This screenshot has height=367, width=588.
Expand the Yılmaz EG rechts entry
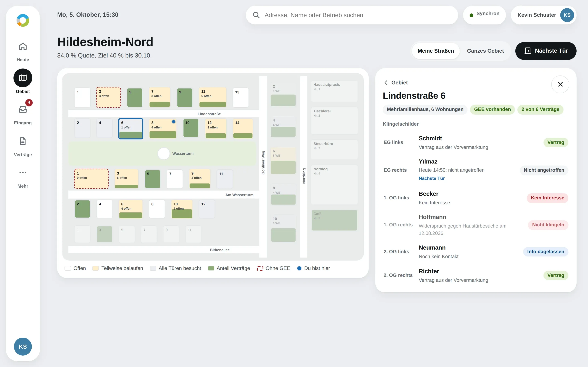(x=476, y=170)
